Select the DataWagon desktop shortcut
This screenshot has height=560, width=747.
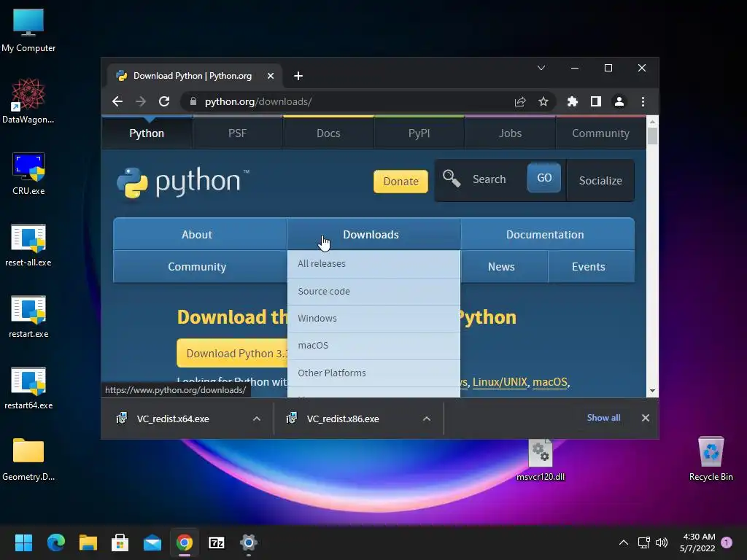tap(28, 101)
